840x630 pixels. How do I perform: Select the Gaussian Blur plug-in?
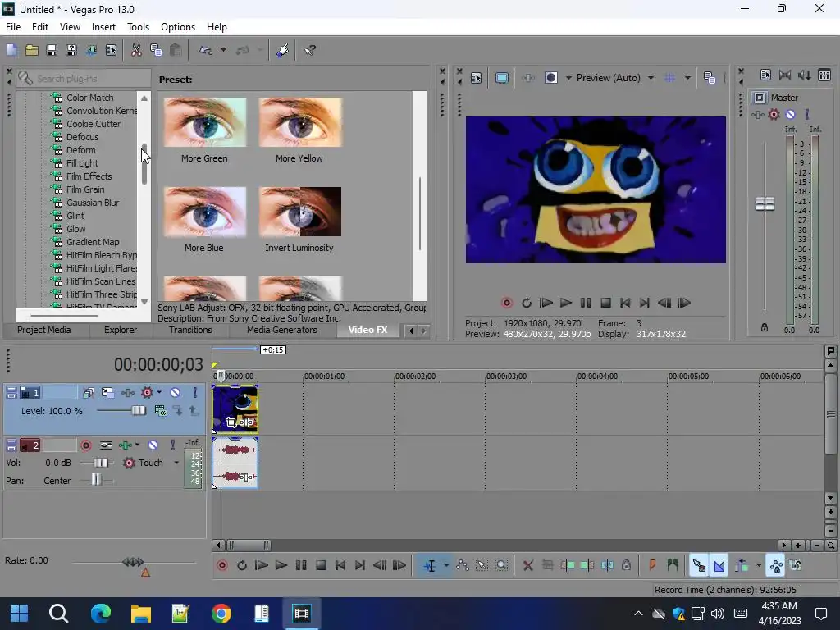[x=93, y=203]
